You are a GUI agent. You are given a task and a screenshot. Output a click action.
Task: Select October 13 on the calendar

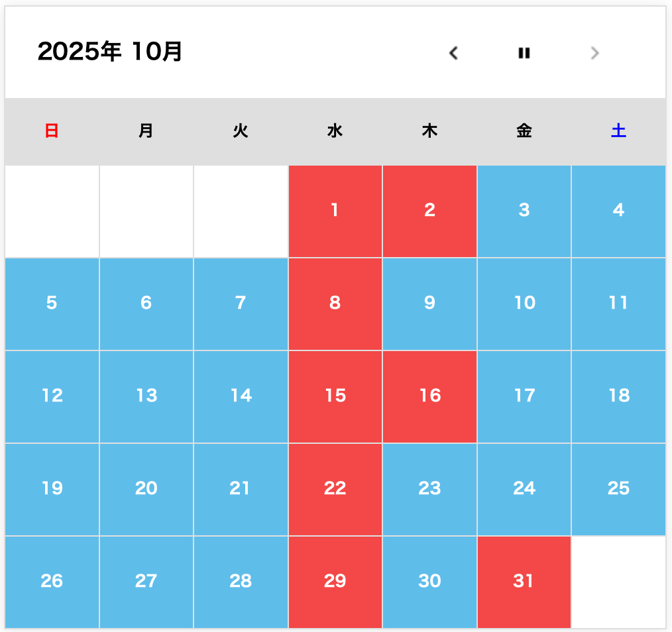[146, 396]
